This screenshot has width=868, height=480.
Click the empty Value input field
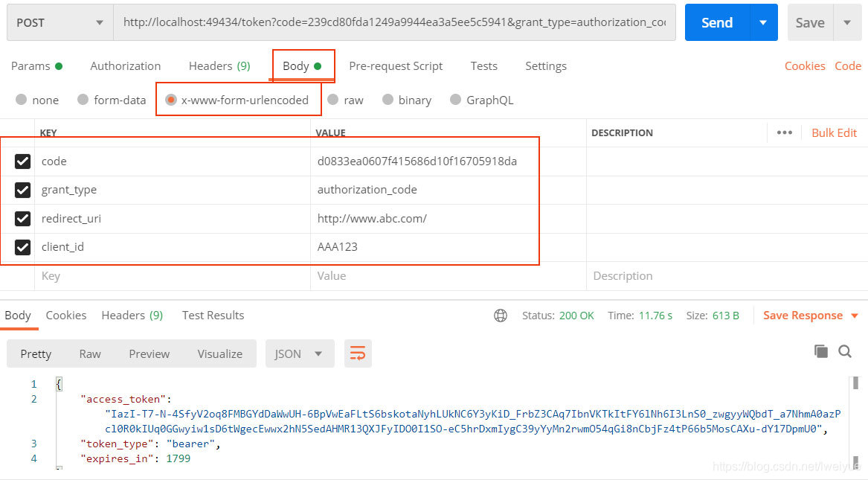448,275
